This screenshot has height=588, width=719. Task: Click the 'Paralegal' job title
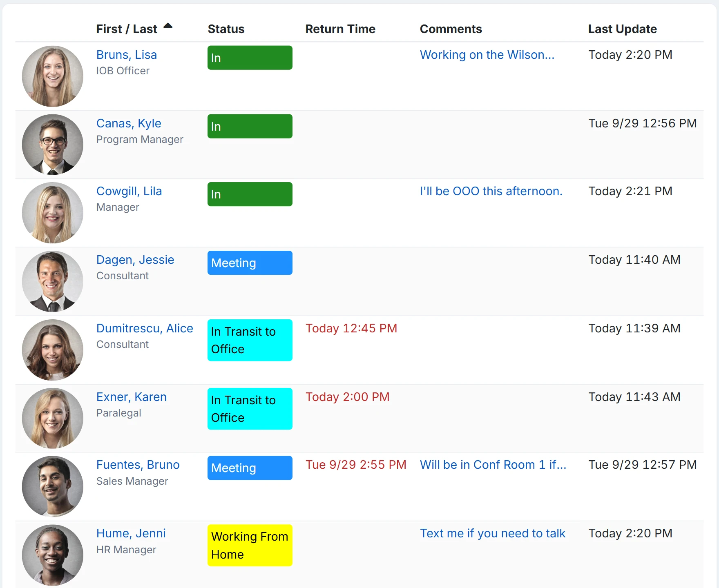coord(119,413)
